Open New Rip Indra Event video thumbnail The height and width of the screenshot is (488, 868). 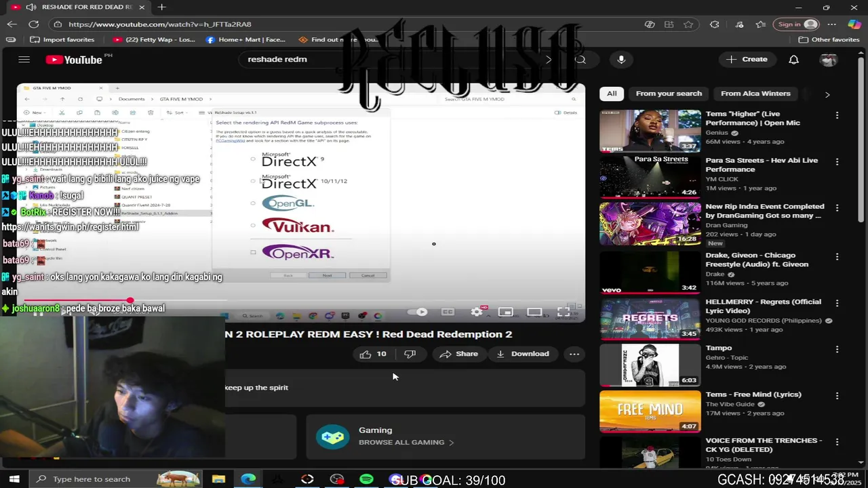click(650, 223)
